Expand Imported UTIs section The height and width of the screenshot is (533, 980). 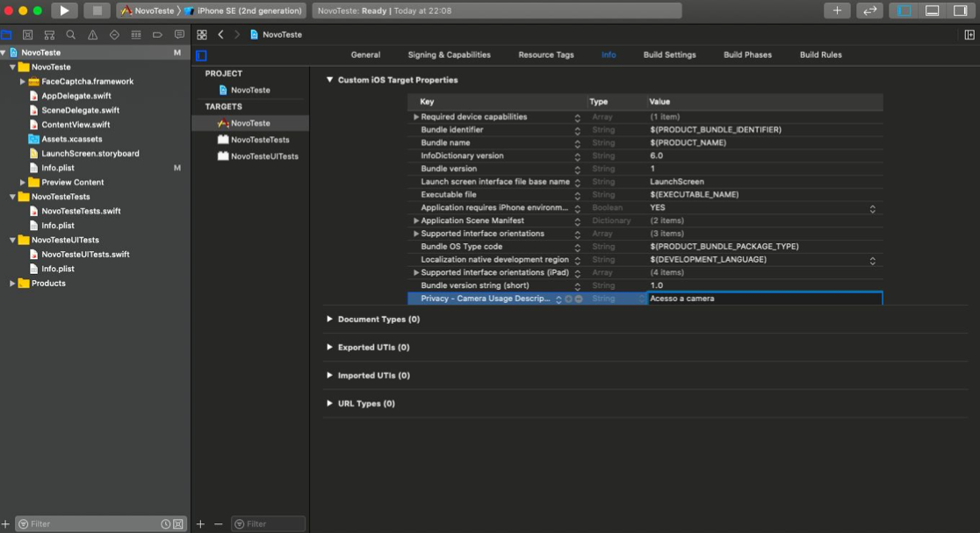[329, 376]
